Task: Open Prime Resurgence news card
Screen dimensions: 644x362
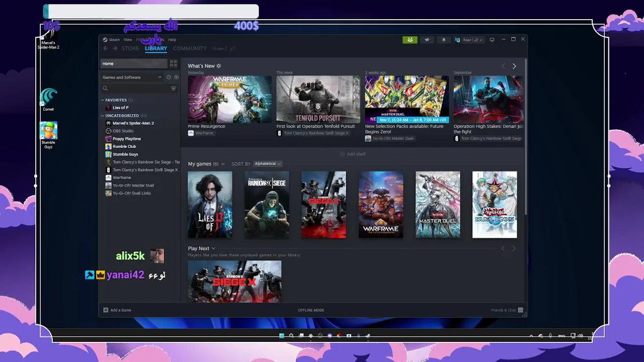Action: (229, 100)
